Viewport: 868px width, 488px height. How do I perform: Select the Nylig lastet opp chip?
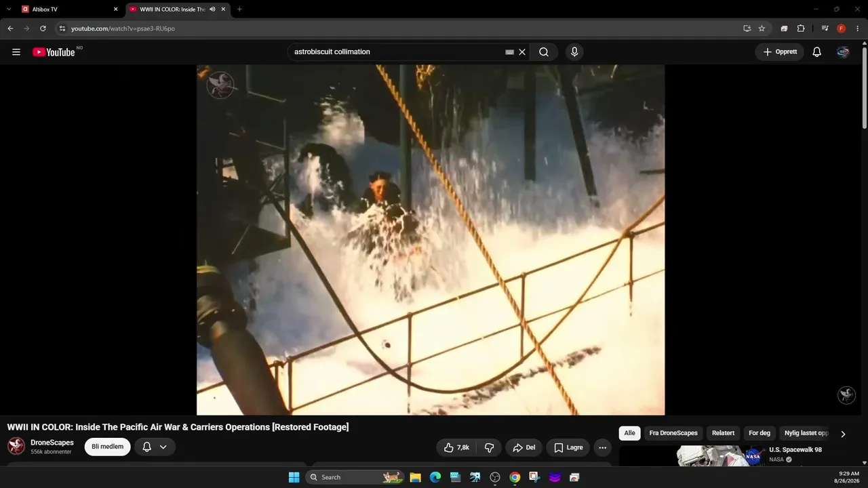click(806, 433)
